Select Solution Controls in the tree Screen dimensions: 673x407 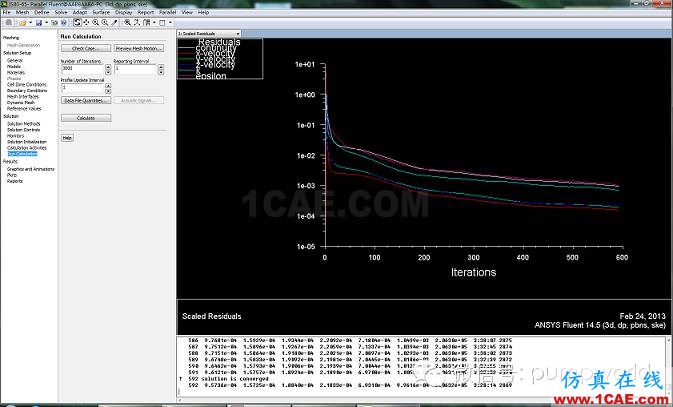click(24, 130)
